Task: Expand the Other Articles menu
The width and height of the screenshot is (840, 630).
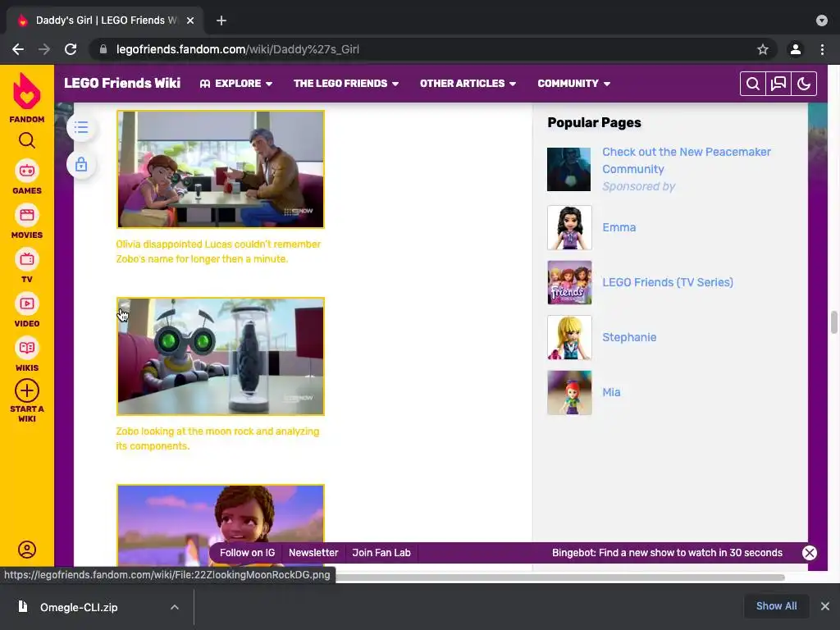Action: [468, 84]
